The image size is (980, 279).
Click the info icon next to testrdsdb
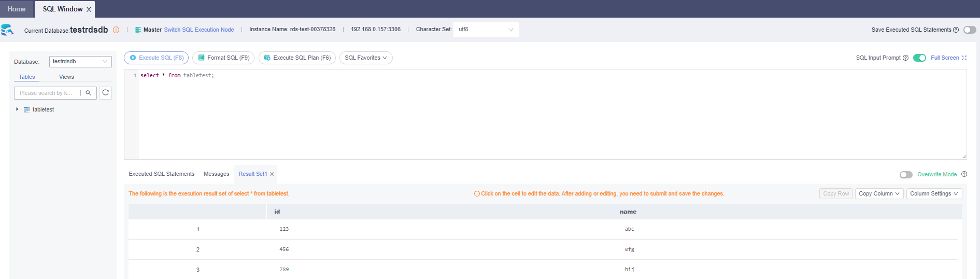click(116, 30)
